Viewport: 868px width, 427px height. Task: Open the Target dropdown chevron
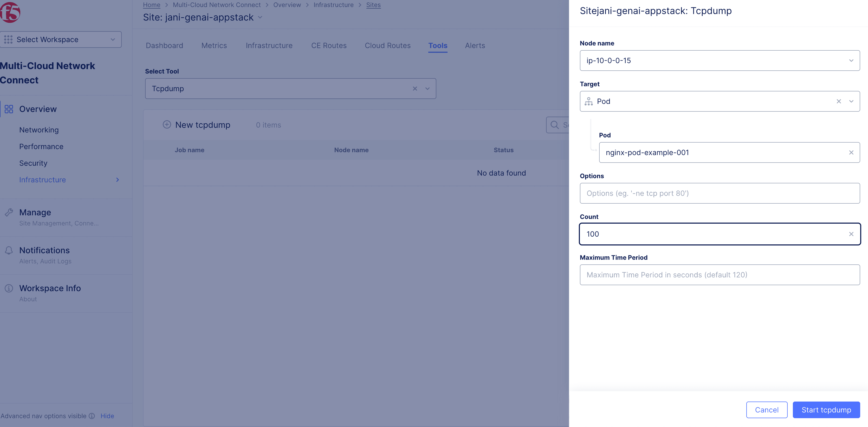(851, 101)
